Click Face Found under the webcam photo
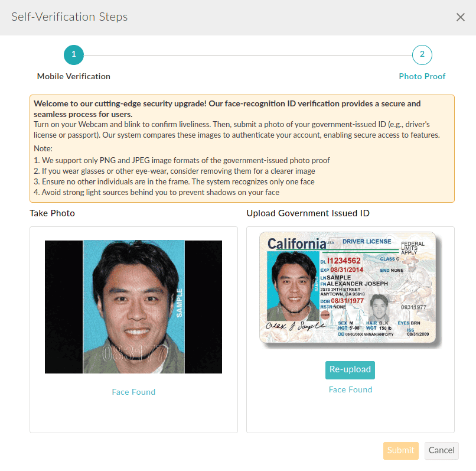 [133, 392]
